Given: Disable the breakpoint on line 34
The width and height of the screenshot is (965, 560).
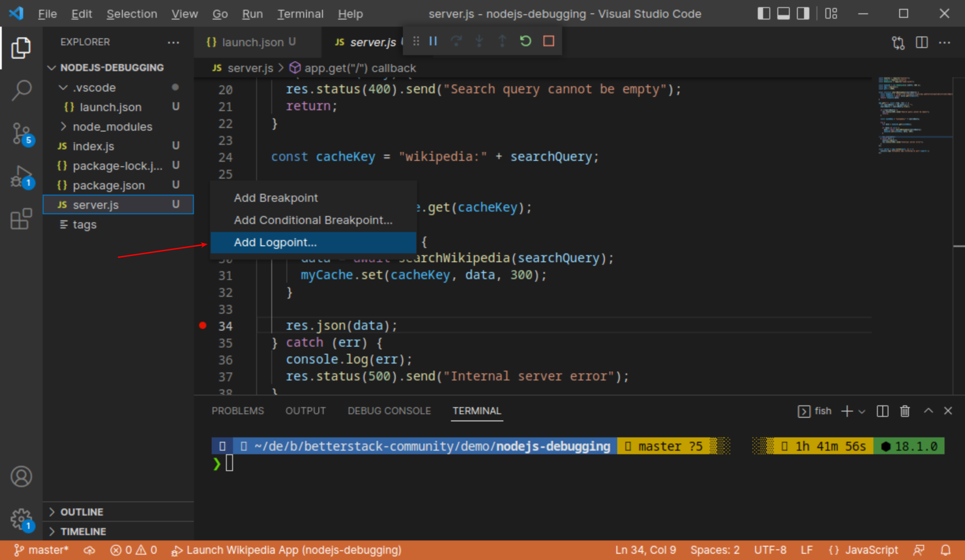Looking at the screenshot, I should click(x=203, y=325).
